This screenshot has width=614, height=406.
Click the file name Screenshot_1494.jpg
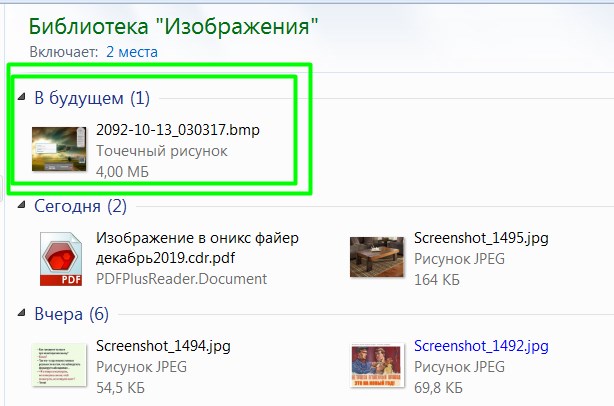[163, 346]
